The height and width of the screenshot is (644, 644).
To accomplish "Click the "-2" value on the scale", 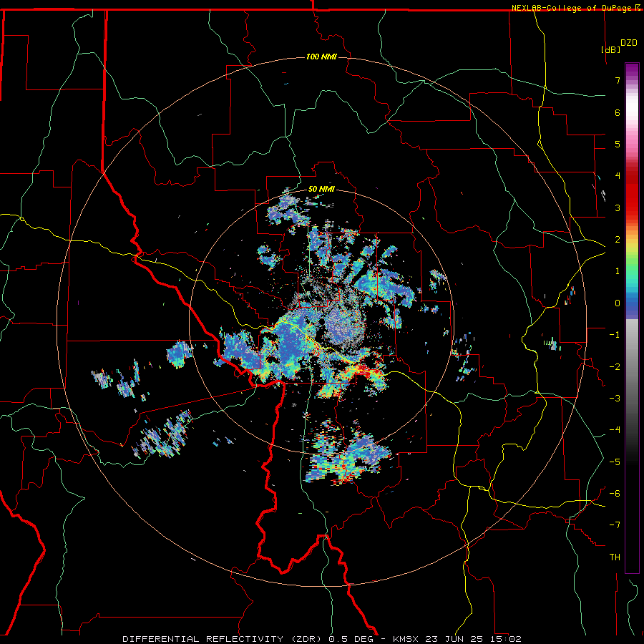I will (x=615, y=367).
